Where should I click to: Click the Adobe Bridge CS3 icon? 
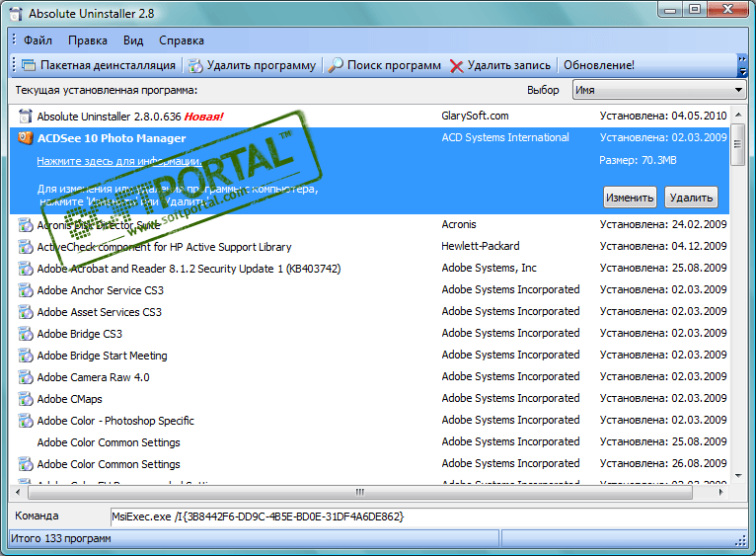pyautogui.click(x=25, y=334)
